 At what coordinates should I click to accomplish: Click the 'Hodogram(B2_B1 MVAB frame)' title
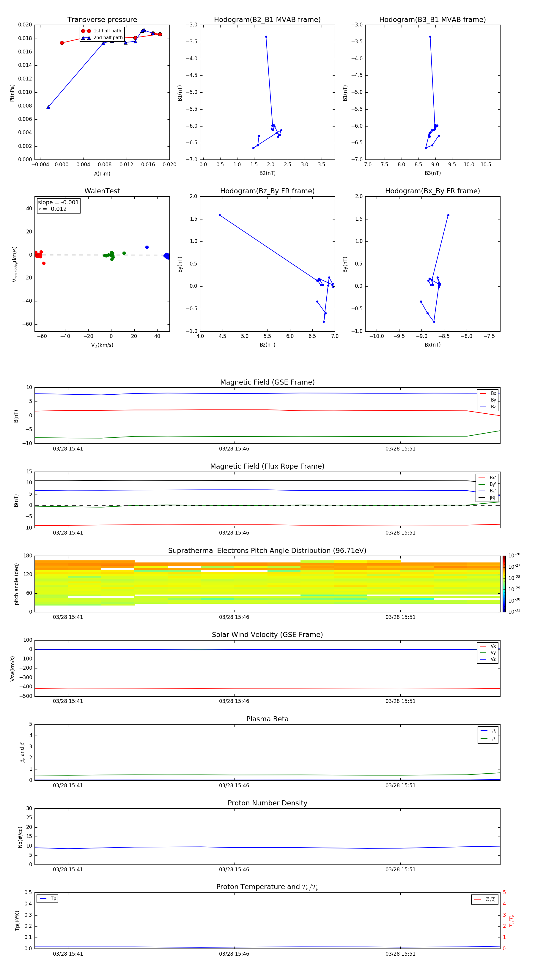click(267, 20)
